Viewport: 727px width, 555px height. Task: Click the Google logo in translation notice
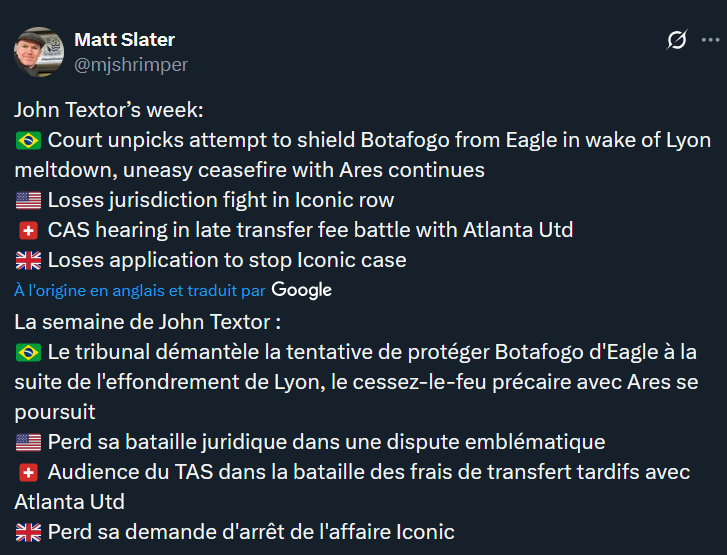click(301, 290)
